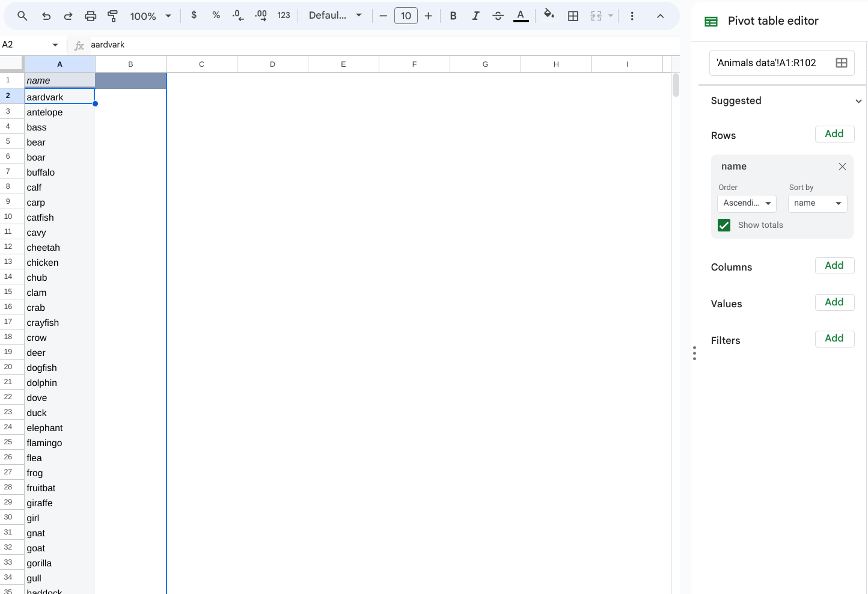868x594 pixels.
Task: Open the Order Ascending dropdown
Action: [747, 203]
